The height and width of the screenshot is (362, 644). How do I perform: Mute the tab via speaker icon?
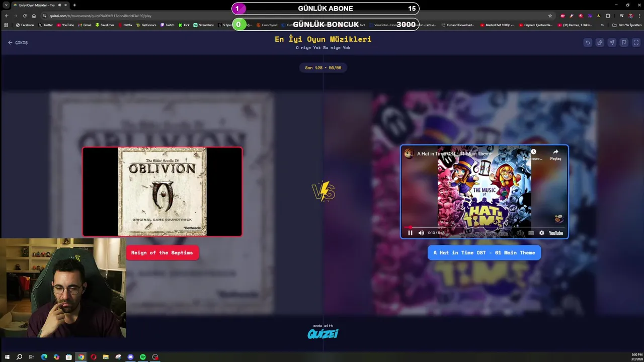59,5
